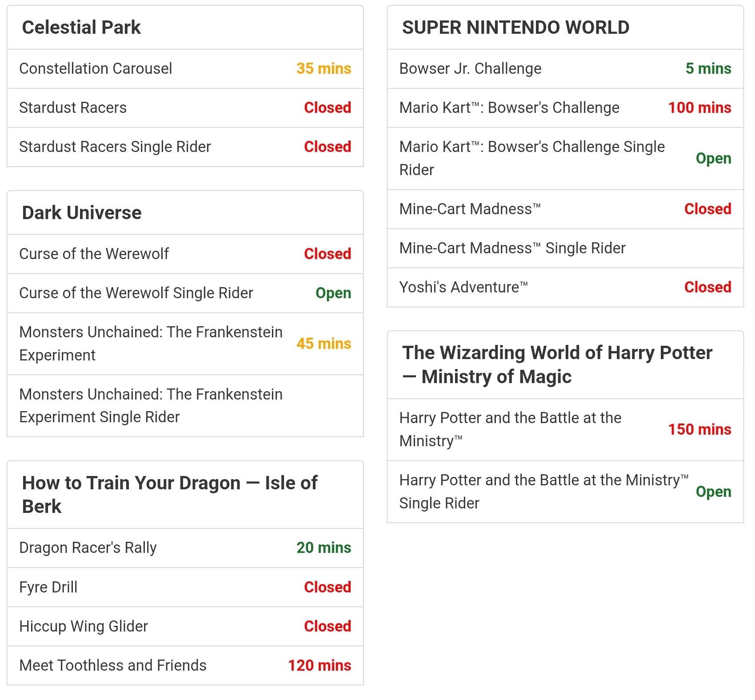Open Yoshi's Adventure ride entry
Image resolution: width=755 pixels, height=700 pixels.
pyautogui.click(x=565, y=288)
